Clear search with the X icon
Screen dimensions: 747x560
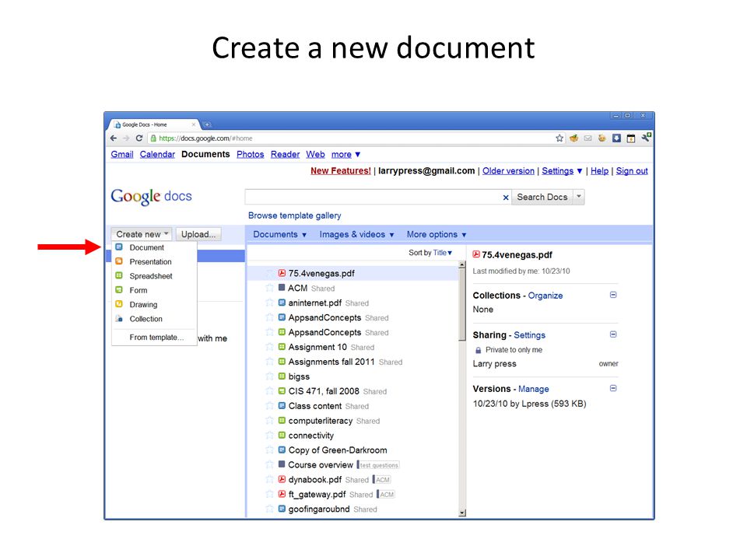click(506, 197)
